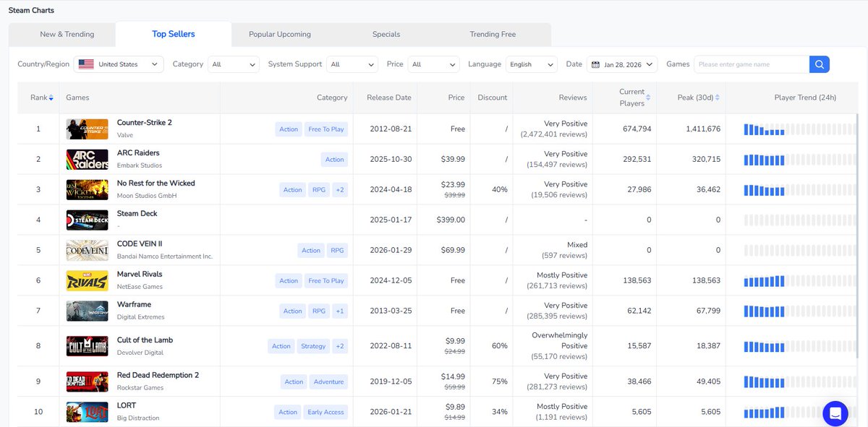Sort by Current Players column arrows
868x427 pixels.
click(648, 98)
